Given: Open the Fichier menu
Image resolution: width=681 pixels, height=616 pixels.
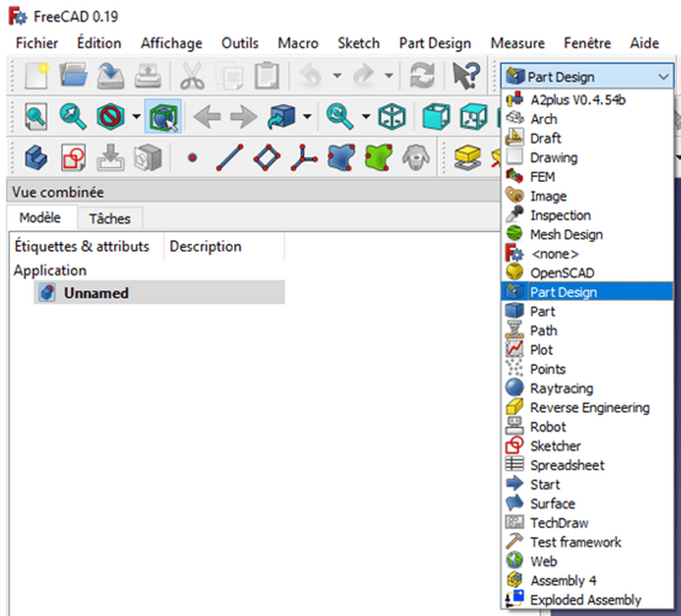Looking at the screenshot, I should coord(37,43).
